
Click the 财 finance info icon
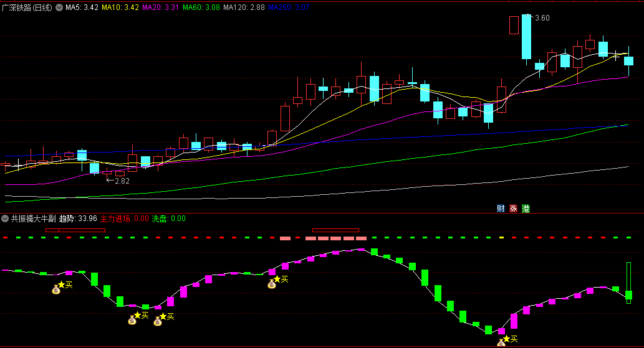tap(501, 208)
